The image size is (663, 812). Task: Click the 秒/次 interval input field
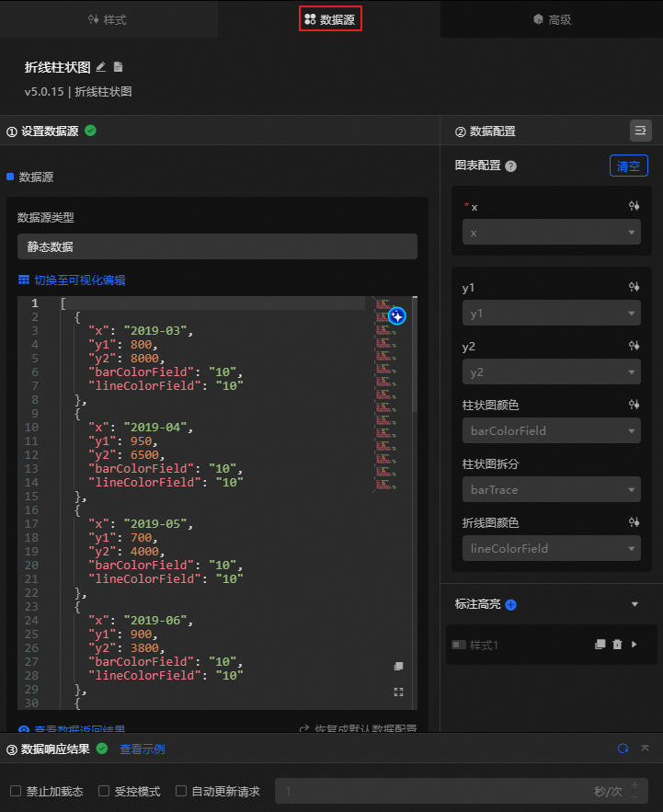(x=461, y=791)
